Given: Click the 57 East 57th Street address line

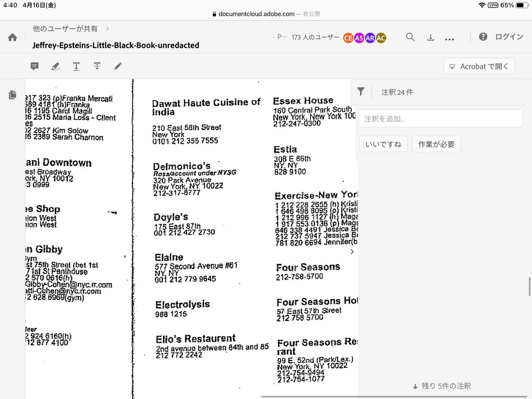Looking at the screenshot, I should (x=309, y=311).
